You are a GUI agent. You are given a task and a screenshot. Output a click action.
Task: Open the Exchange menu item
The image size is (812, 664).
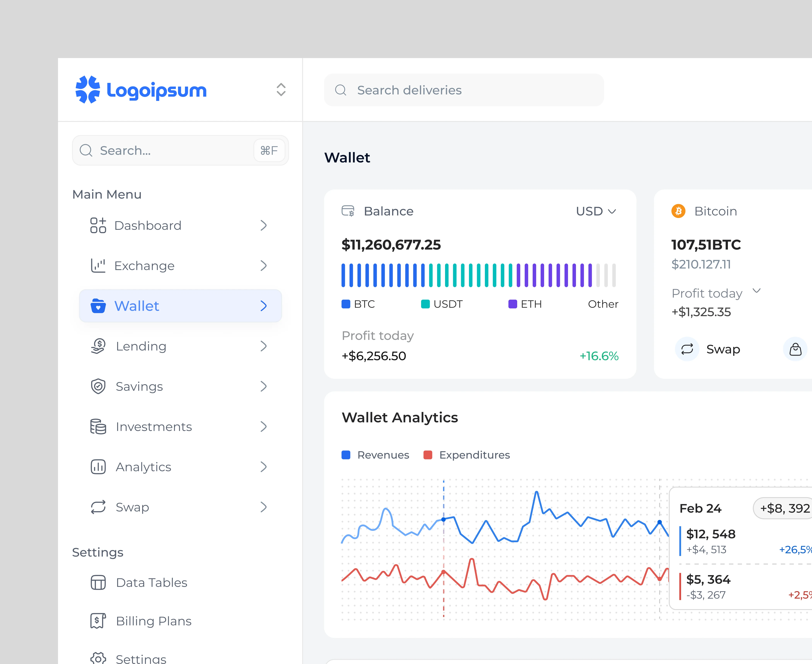tap(180, 266)
